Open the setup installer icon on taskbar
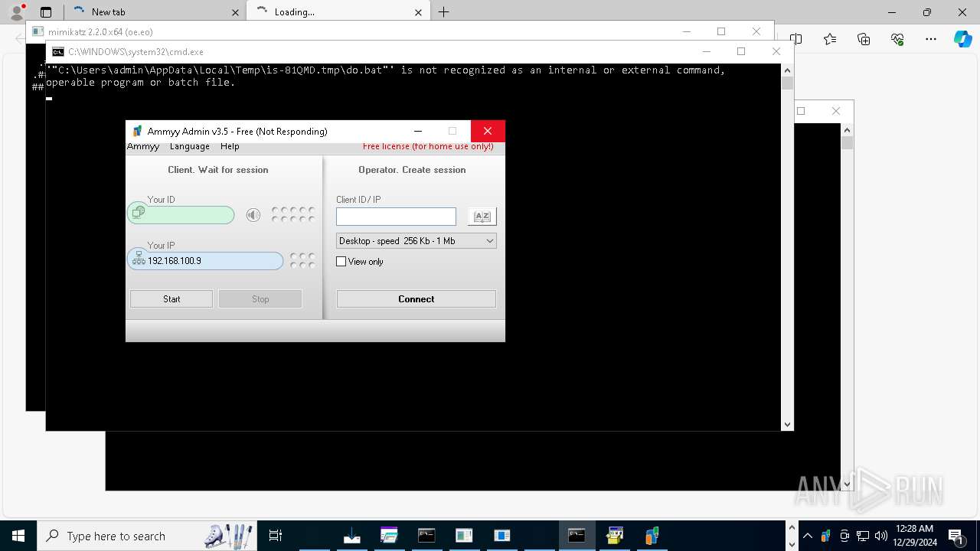Viewport: 980px width, 551px height. click(x=615, y=536)
